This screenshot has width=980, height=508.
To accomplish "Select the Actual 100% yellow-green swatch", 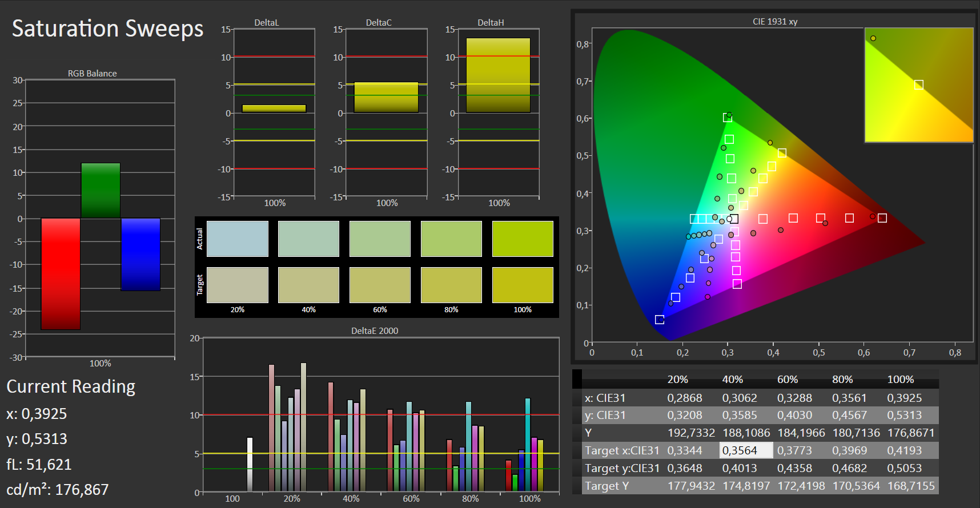I will click(x=523, y=239).
